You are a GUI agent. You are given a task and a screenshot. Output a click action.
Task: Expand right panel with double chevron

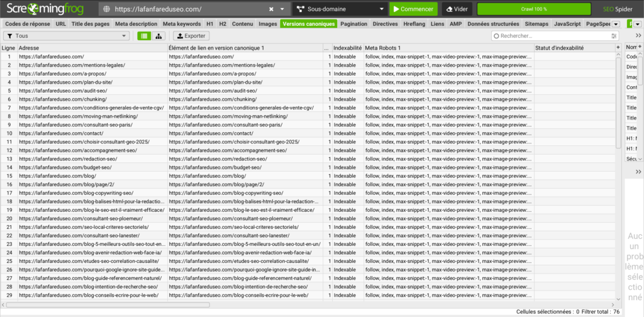coord(638,36)
